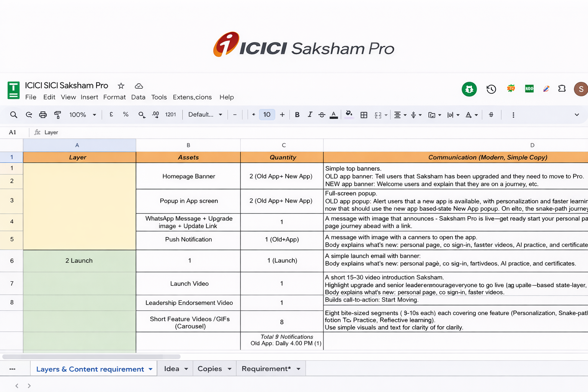Select the paint format tool
Viewport: 588px width, 392px height.
click(57, 115)
